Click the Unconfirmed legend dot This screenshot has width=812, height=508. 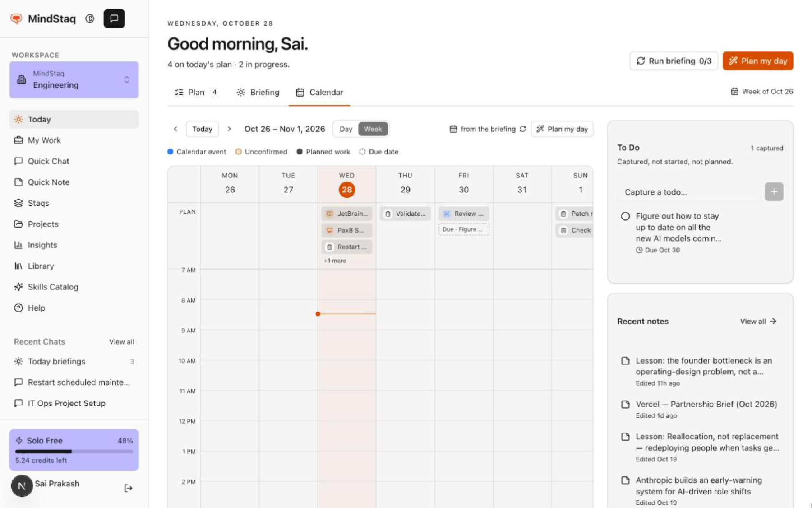[238, 152]
